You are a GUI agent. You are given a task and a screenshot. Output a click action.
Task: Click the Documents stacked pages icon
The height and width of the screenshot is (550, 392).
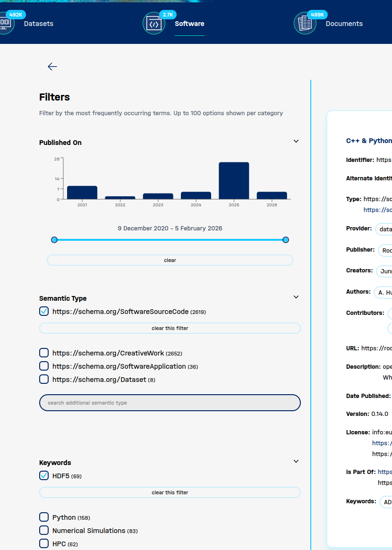[x=305, y=23]
